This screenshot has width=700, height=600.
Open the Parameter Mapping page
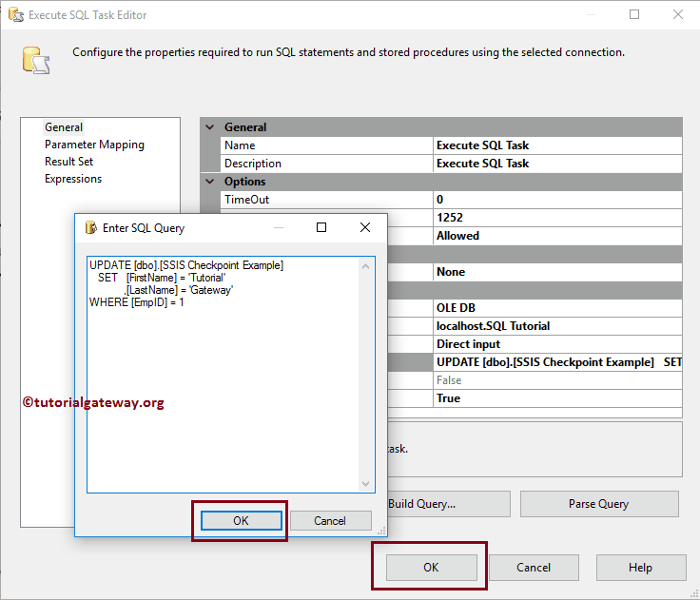pos(94,145)
